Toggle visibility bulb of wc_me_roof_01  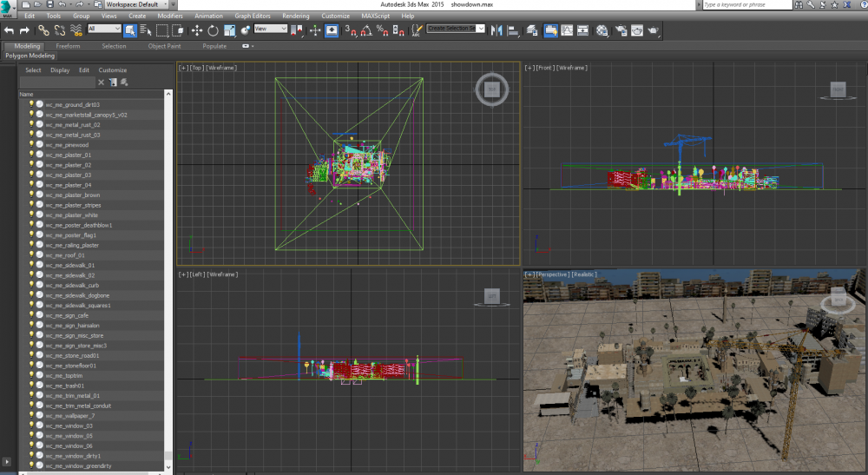[x=31, y=255]
